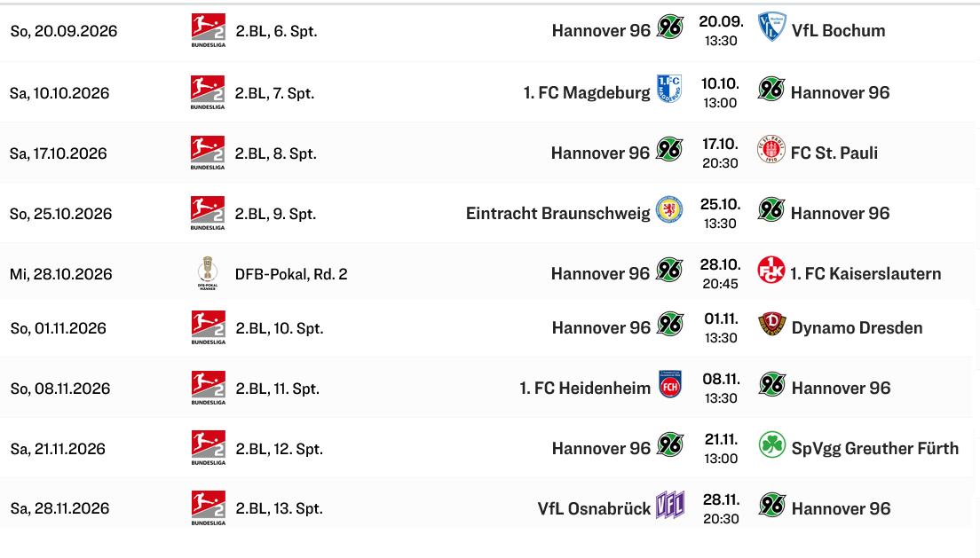Click the 1. FC Kaiserslautern club crest
Viewport: 980px width, 558px height.
[771, 270]
